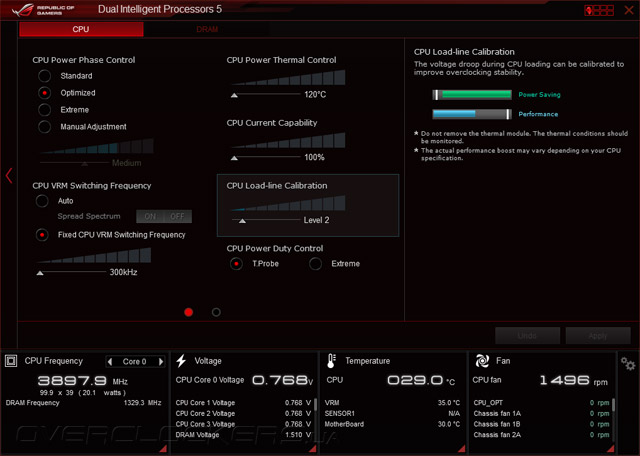Click the Level 2 load-line value

point(316,220)
